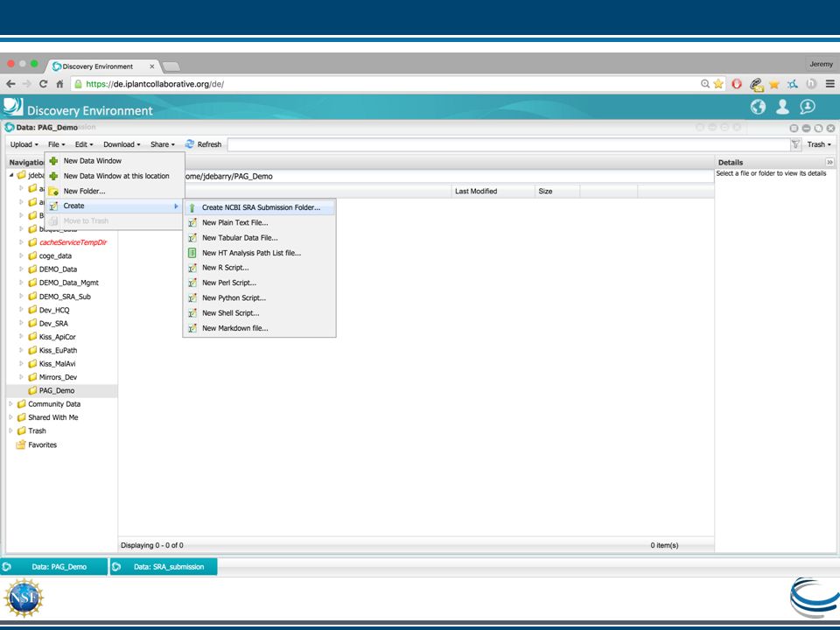Collapse the Details panel
The height and width of the screenshot is (630, 840).
coord(829,163)
